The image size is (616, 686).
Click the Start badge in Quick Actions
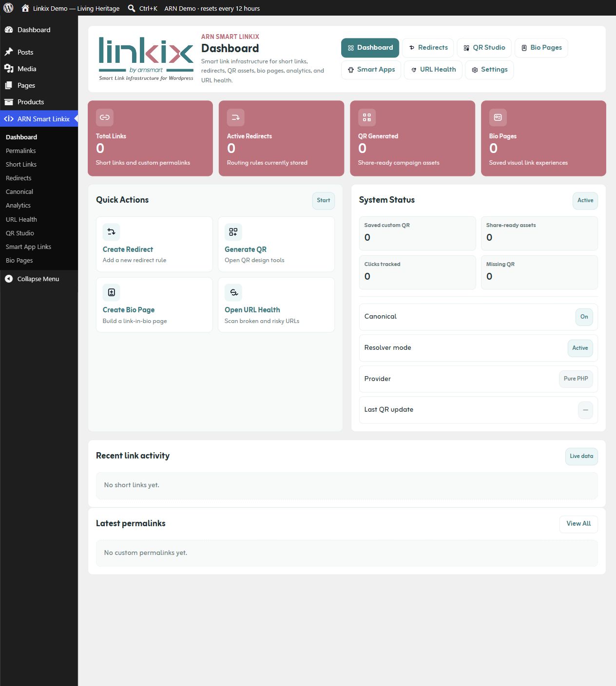[323, 200]
